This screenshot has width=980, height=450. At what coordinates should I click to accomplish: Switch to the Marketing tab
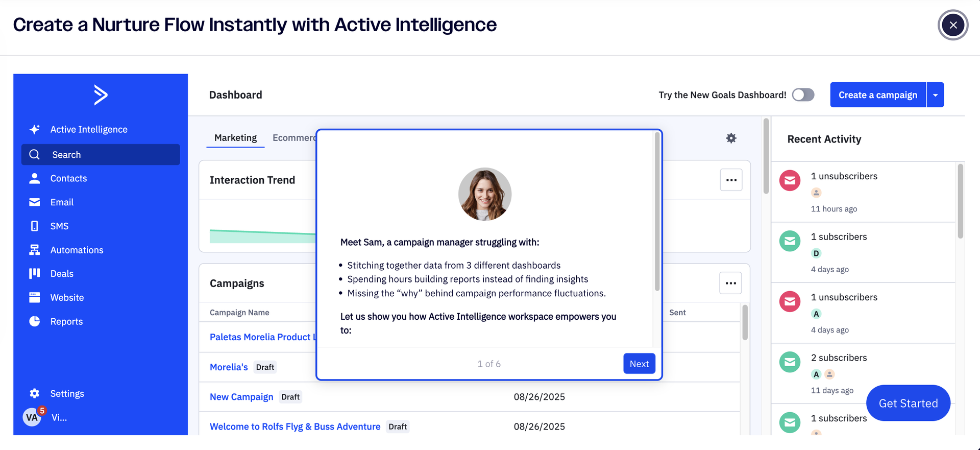(235, 138)
